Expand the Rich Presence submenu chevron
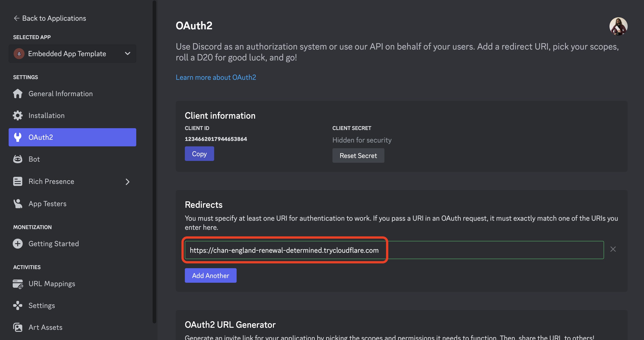The image size is (644, 340). coord(127,182)
